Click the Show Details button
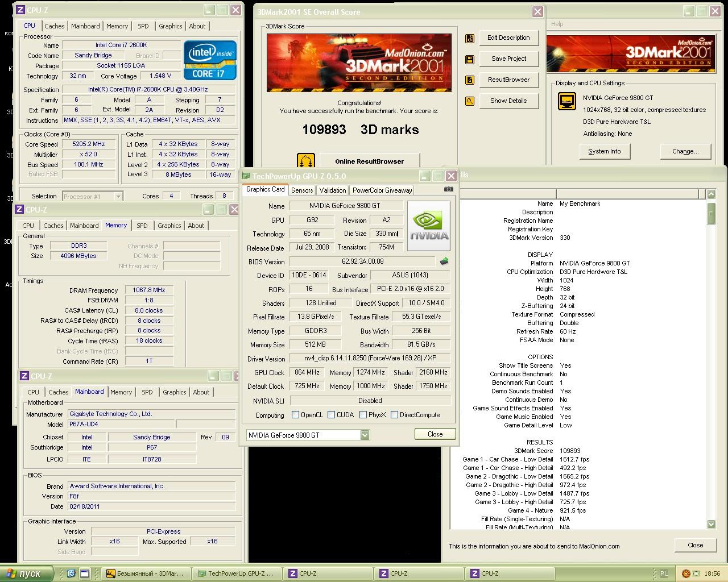 click(x=508, y=101)
